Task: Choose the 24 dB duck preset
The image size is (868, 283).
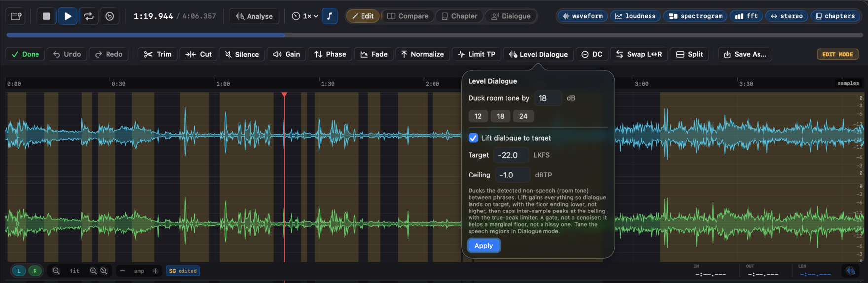Action: [523, 116]
